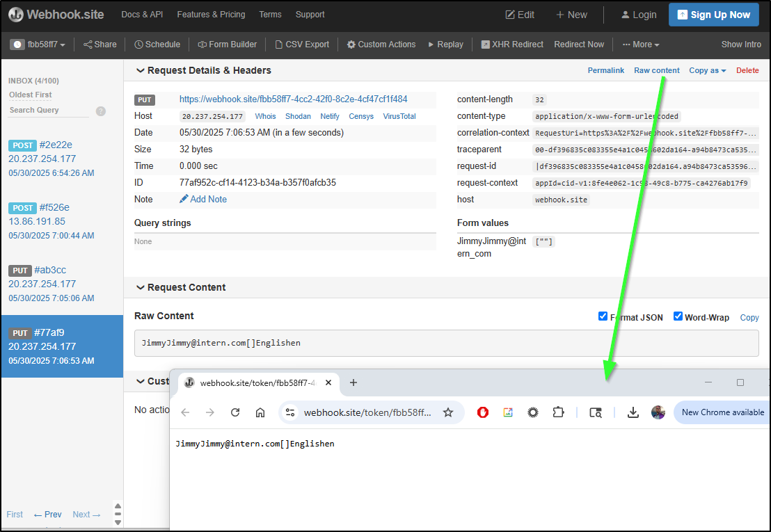The height and width of the screenshot is (532, 771).
Task: Click the Login link
Action: point(639,15)
